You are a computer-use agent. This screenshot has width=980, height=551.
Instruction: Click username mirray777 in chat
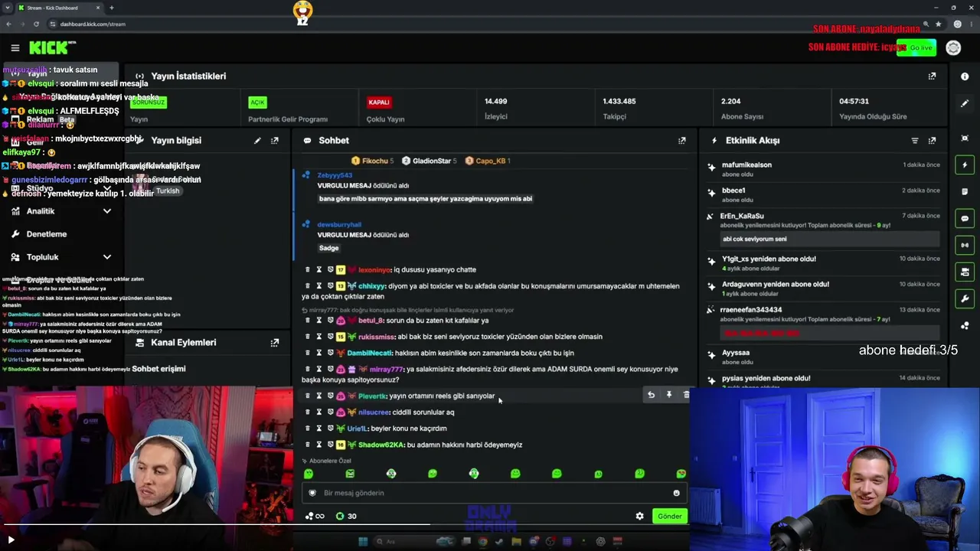386,370
